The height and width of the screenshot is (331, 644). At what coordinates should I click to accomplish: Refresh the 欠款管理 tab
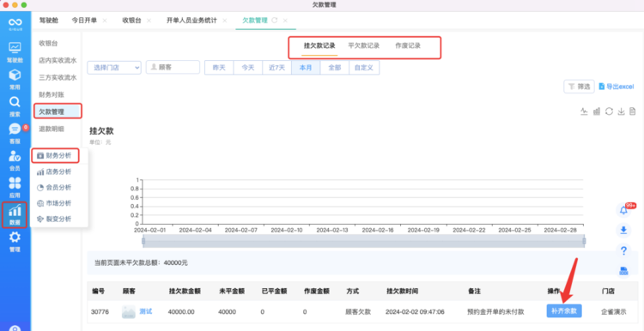click(x=275, y=21)
